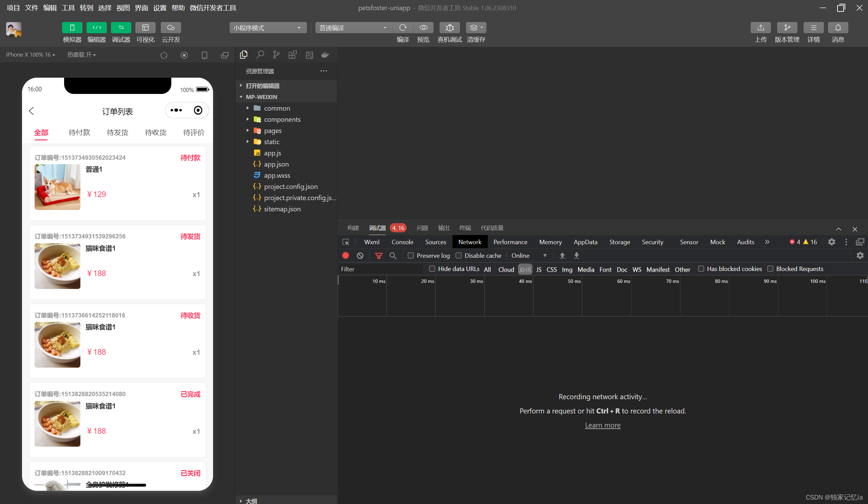Screen dimensions: 868x504
Task: Switch to the Console tab in debugger
Action: pos(402,242)
